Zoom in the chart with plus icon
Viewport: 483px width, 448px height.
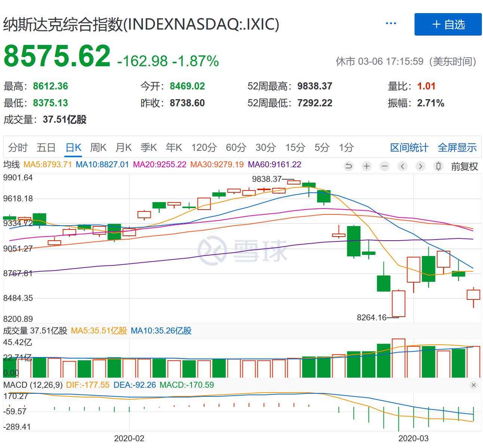click(367, 166)
